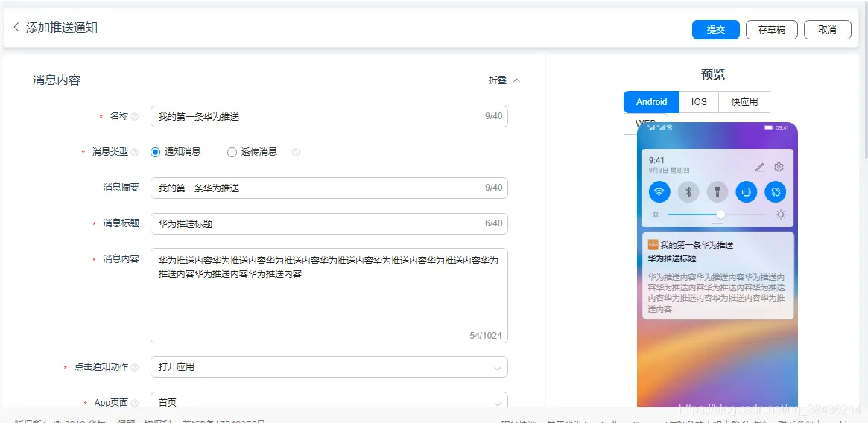Tap the flashlight quick toggle in preview

[x=717, y=192]
